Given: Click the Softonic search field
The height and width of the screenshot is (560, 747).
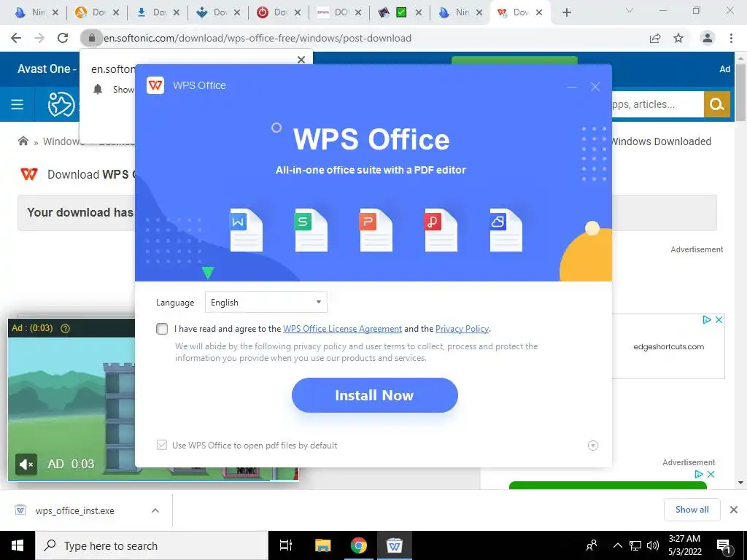Looking at the screenshot, I should click(658, 104).
